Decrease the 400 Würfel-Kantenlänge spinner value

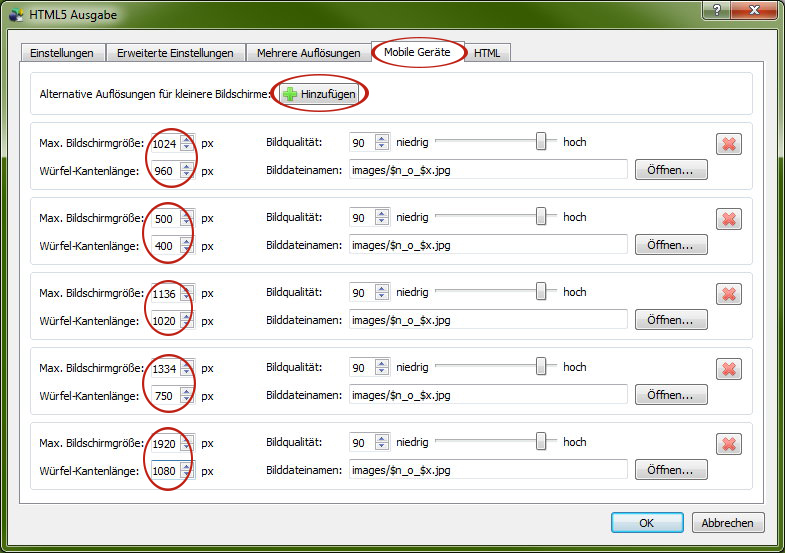coord(187,249)
